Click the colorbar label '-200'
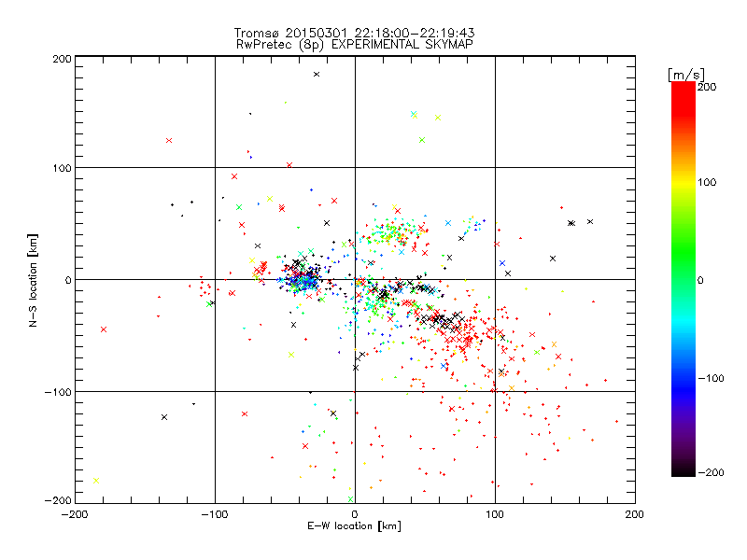747x560 pixels. (x=711, y=473)
